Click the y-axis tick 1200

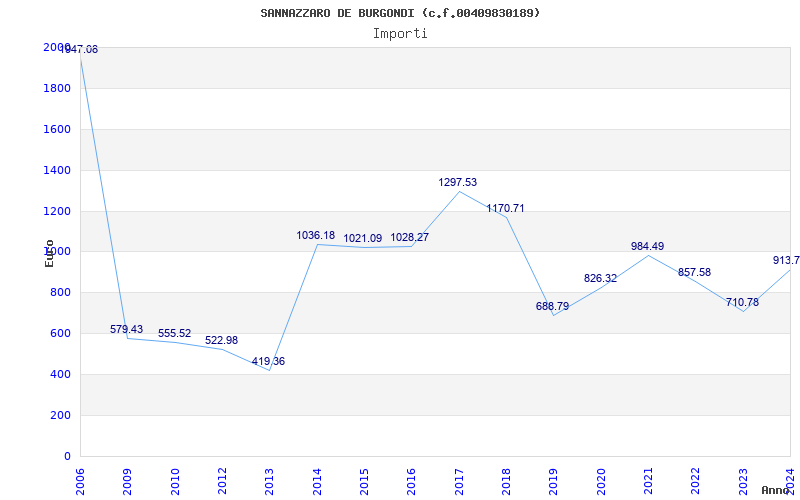(58, 211)
